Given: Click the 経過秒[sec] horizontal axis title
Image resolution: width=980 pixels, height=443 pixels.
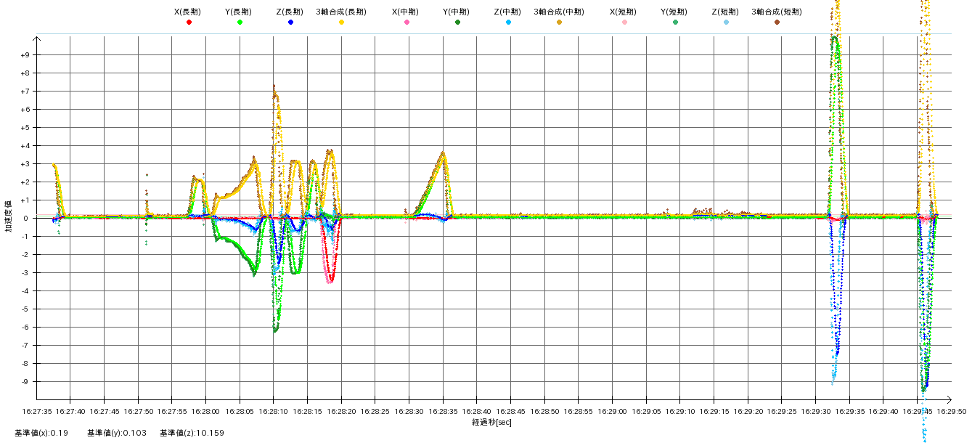Looking at the screenshot, I should pos(491,422).
